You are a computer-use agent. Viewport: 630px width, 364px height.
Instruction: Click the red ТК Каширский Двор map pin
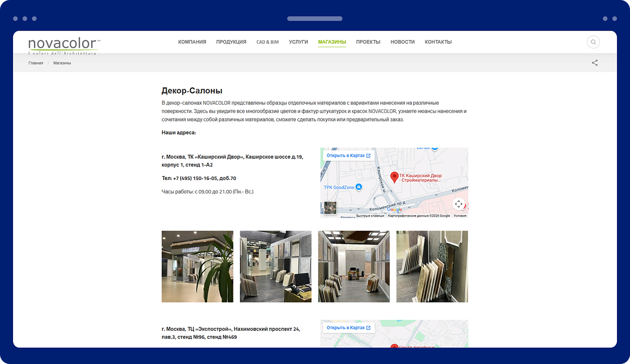pyautogui.click(x=394, y=177)
